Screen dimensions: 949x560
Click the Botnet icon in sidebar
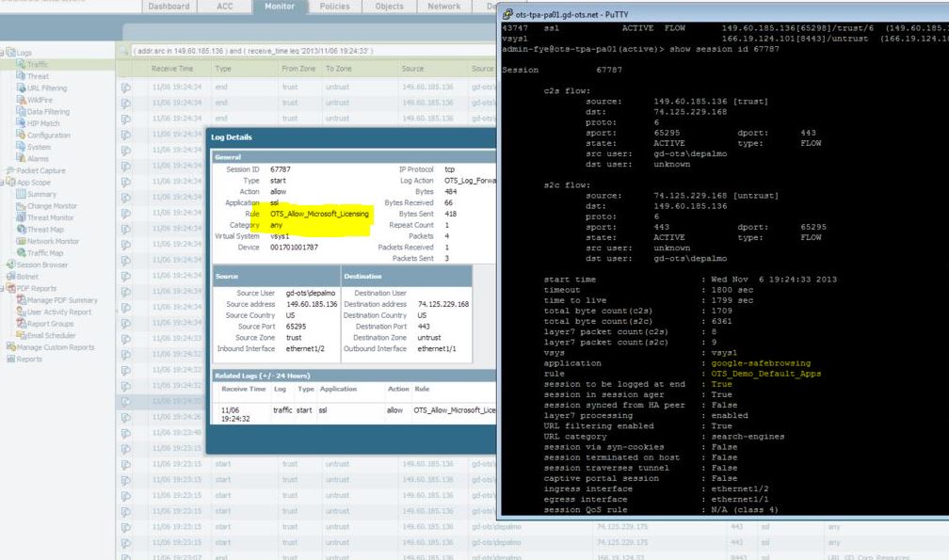click(10, 277)
